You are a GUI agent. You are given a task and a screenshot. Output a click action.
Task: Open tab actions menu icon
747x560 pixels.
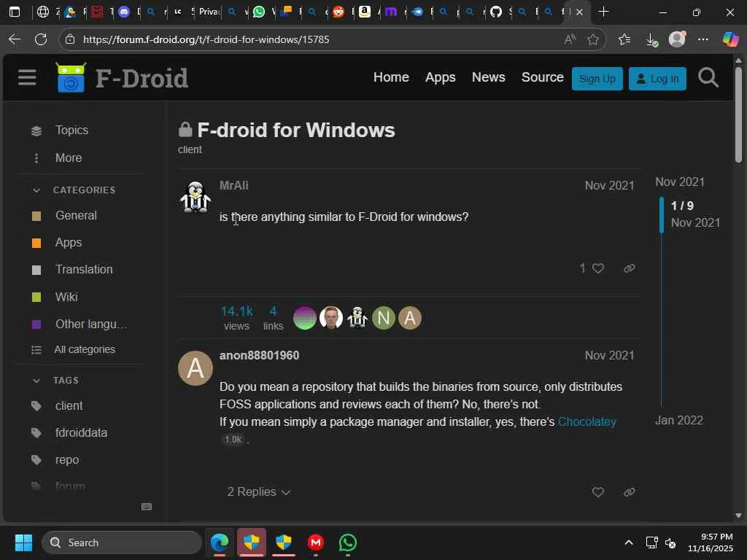pyautogui.click(x=15, y=12)
